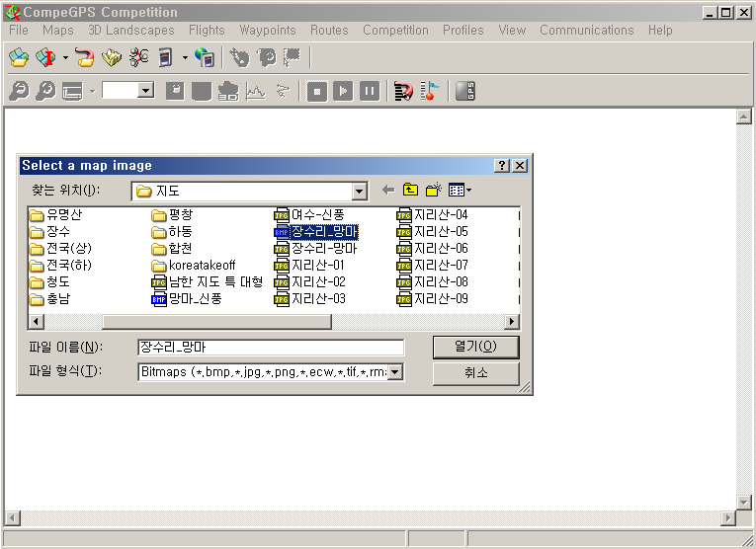This screenshot has width=756, height=549.
Task: Click the back arrow icon in dialog
Action: (388, 191)
